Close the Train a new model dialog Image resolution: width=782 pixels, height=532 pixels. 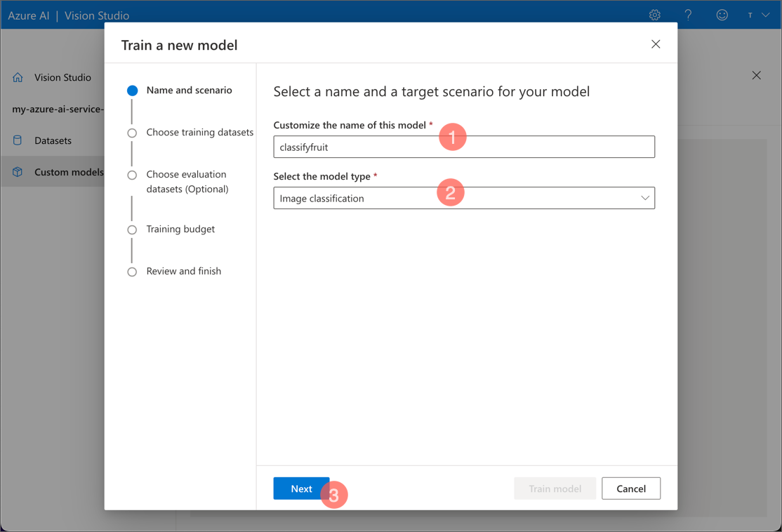click(656, 44)
